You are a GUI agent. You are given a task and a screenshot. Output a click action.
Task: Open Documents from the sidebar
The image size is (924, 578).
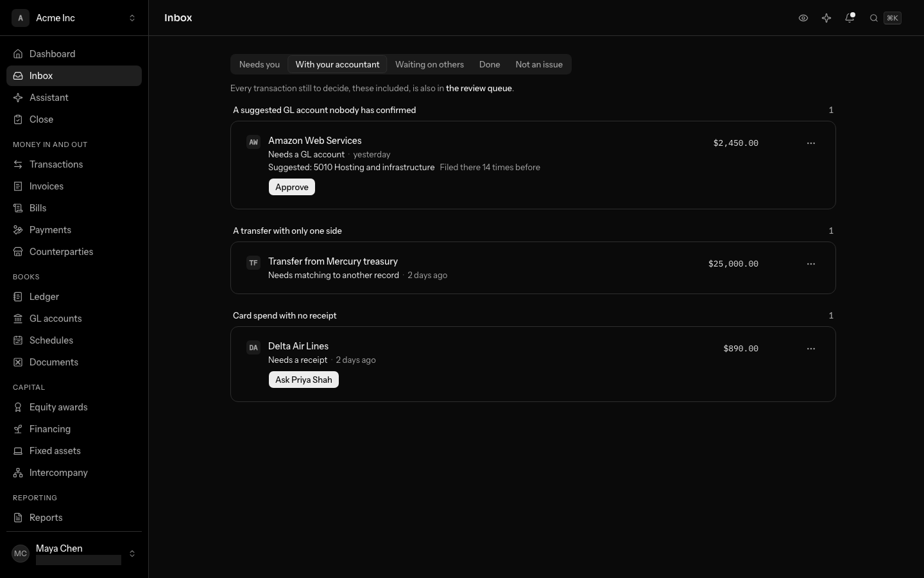[74, 362]
